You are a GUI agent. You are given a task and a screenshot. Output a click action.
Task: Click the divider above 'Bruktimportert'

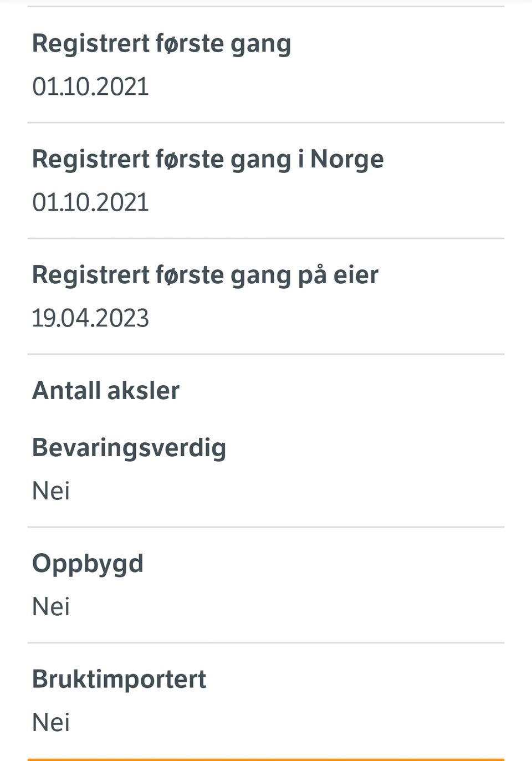point(266,643)
